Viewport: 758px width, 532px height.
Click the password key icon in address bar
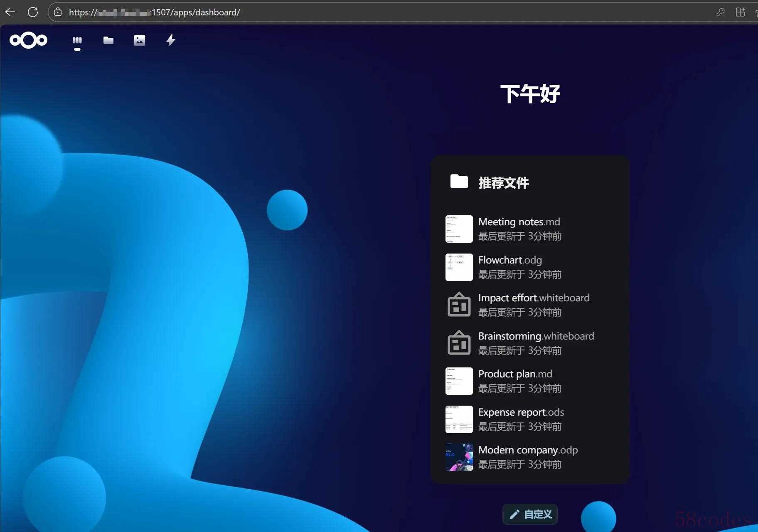(x=721, y=12)
